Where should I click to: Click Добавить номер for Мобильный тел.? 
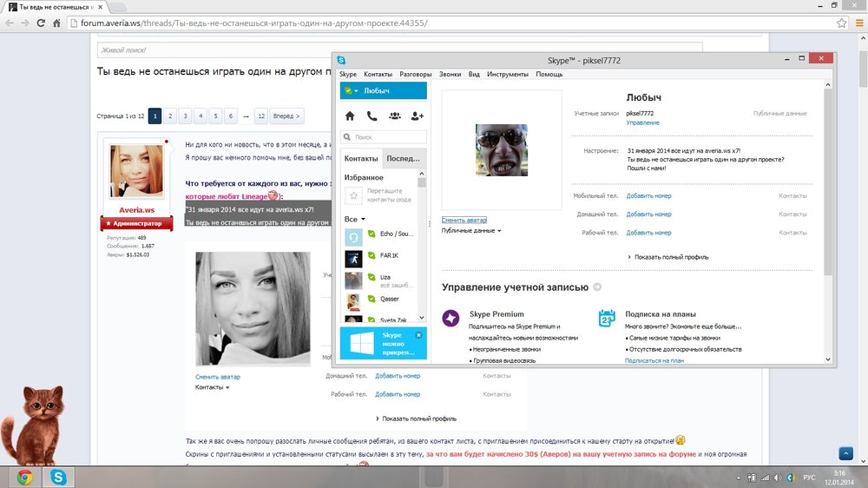(x=648, y=196)
